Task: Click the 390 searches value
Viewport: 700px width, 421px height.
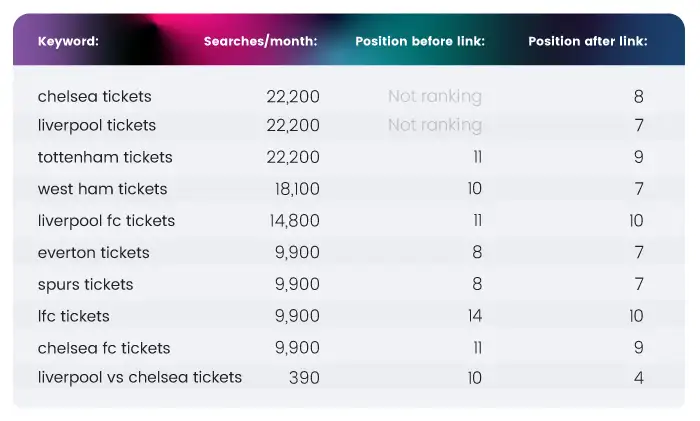Action: [x=304, y=378]
